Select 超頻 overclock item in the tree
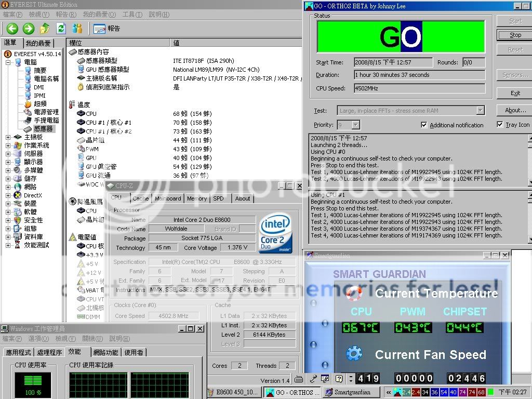Image resolution: width=532 pixels, height=399 pixels. point(40,104)
